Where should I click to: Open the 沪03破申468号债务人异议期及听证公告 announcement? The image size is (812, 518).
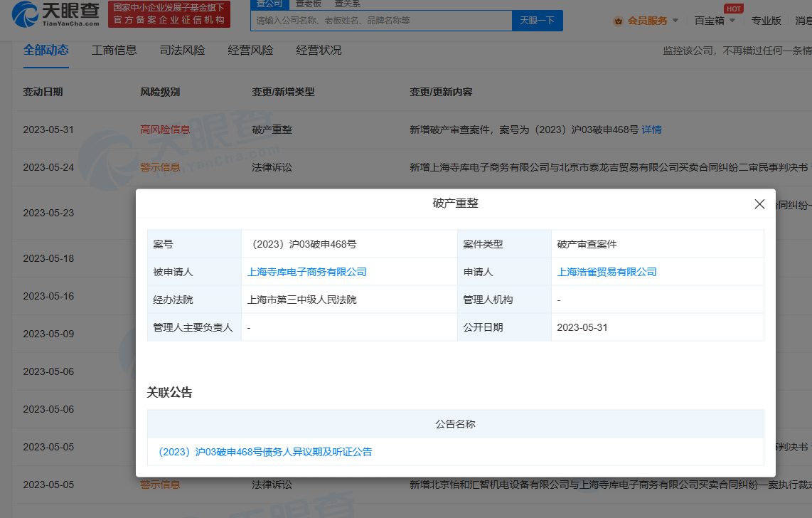(x=262, y=451)
